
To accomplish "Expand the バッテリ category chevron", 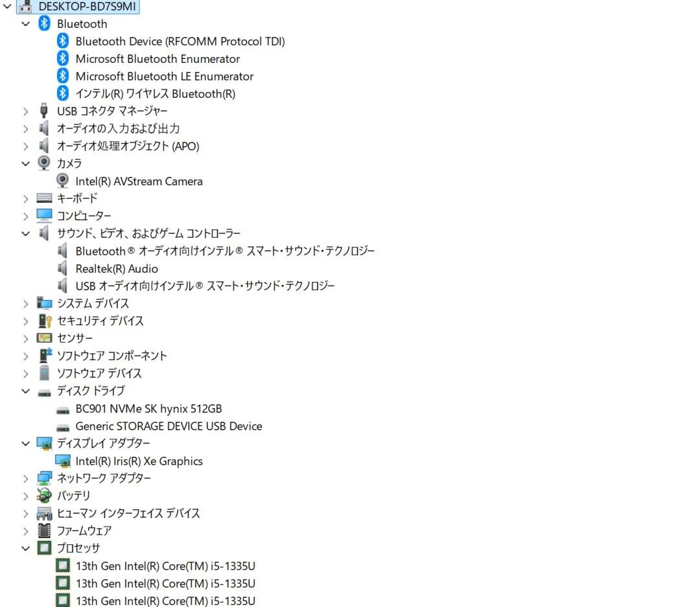I will (x=25, y=496).
